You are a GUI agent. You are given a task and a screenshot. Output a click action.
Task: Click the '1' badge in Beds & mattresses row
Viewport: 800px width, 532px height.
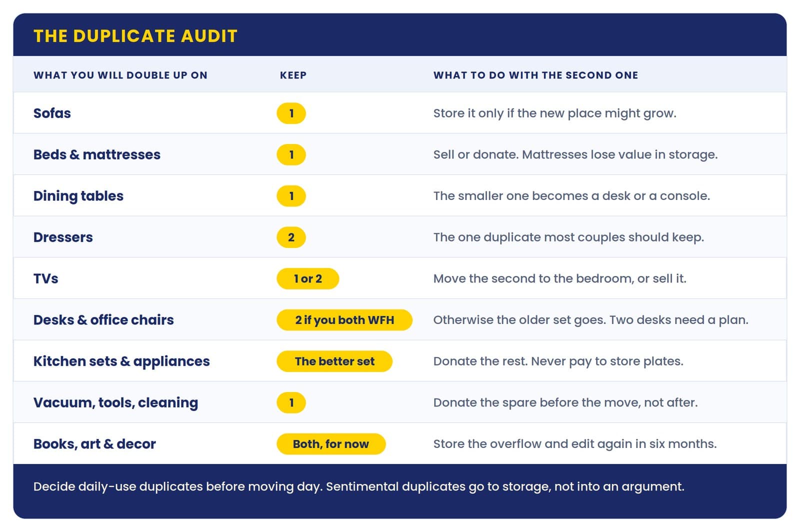pyautogui.click(x=291, y=154)
